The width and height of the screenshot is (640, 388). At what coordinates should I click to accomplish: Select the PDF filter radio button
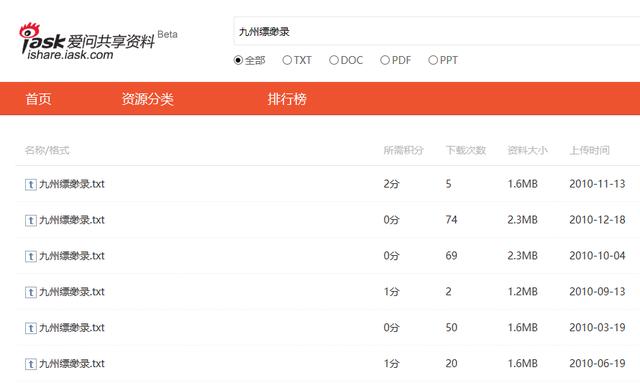385,60
